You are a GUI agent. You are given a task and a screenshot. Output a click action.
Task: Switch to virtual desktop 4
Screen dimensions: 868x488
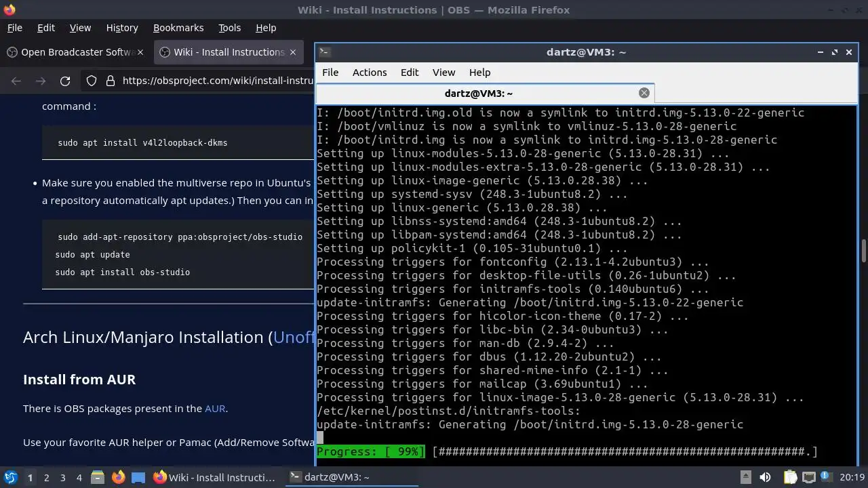(79, 477)
